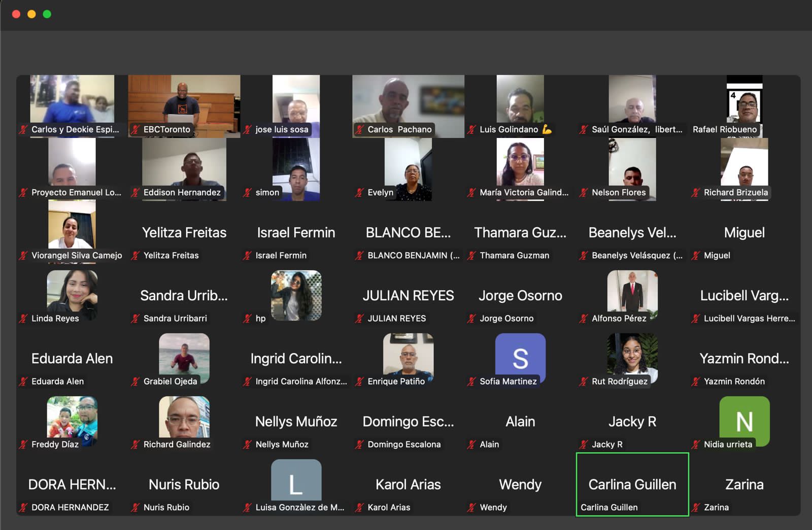Select Grabiel Ojeda's beach profile picture
Viewport: 812px width, 530px height.
click(x=184, y=355)
